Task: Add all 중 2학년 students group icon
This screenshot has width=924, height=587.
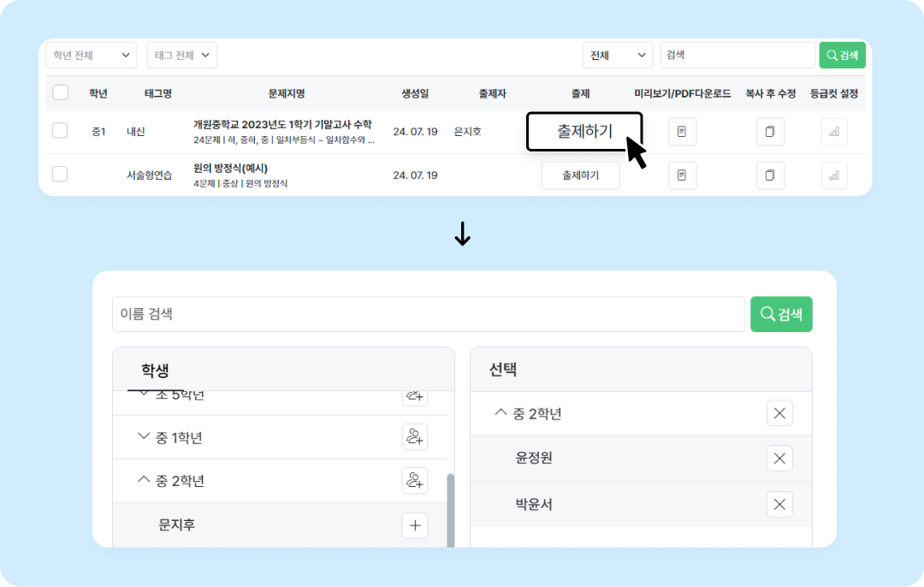Action: pyautogui.click(x=415, y=481)
